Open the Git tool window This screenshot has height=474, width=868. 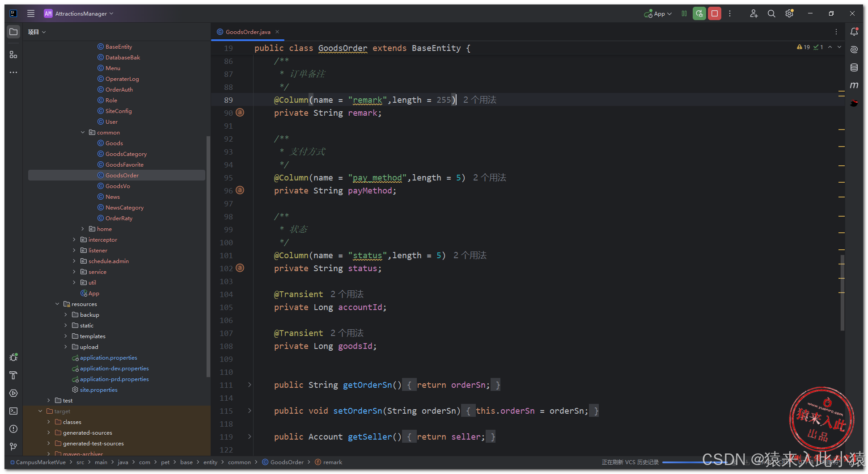[x=13, y=447]
